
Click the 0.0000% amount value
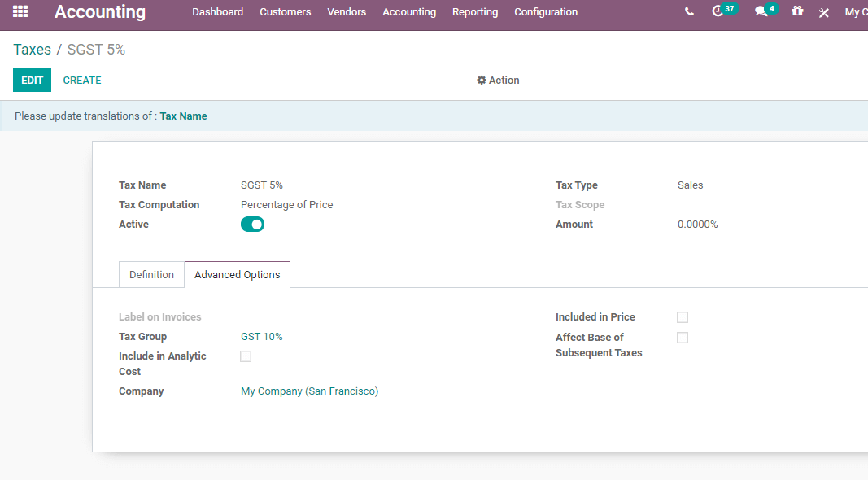pos(697,225)
